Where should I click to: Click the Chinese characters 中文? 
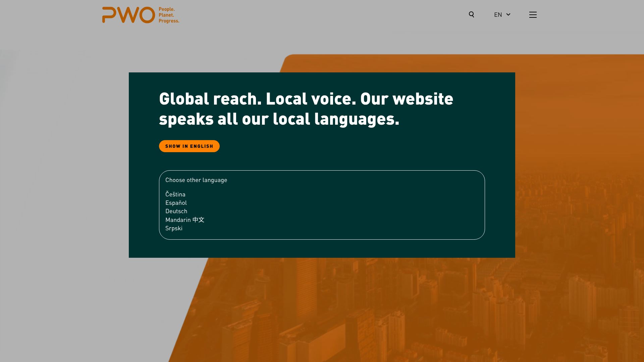(x=198, y=220)
